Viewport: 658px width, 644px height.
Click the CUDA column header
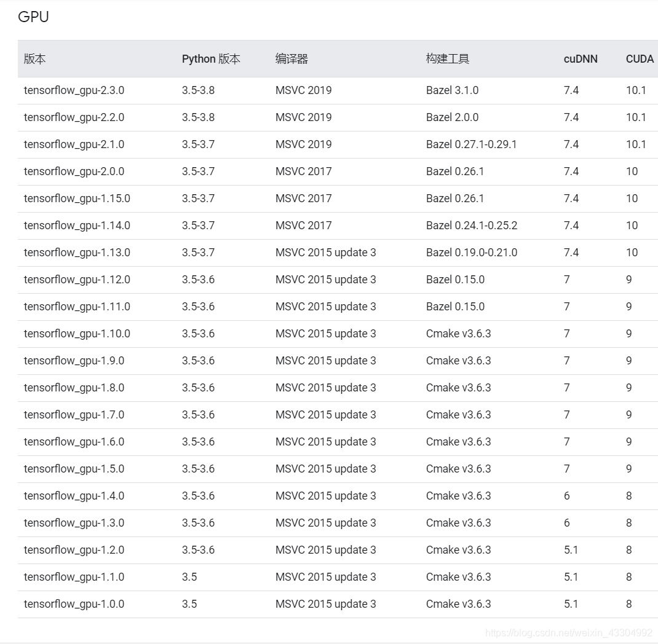coord(640,59)
